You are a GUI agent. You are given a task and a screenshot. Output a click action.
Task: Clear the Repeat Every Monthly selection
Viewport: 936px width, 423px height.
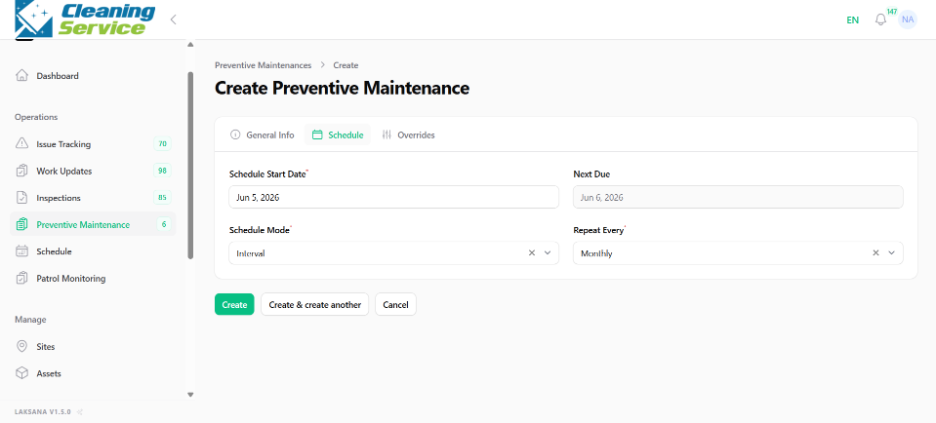(876, 253)
